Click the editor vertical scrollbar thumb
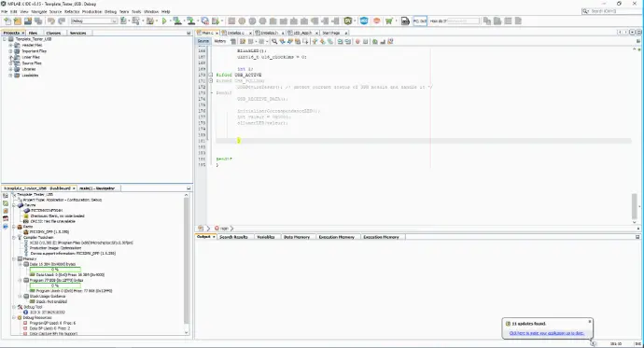This screenshot has width=644, height=348. pos(635,206)
